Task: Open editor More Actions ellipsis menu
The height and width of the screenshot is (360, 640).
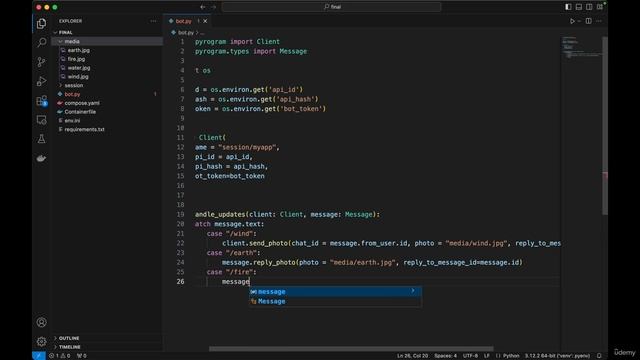Action: (x=599, y=21)
